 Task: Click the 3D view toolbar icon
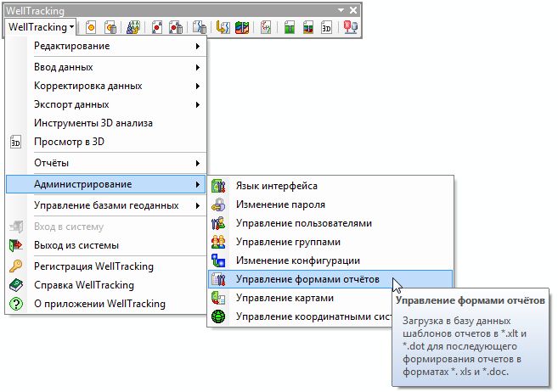point(328,27)
